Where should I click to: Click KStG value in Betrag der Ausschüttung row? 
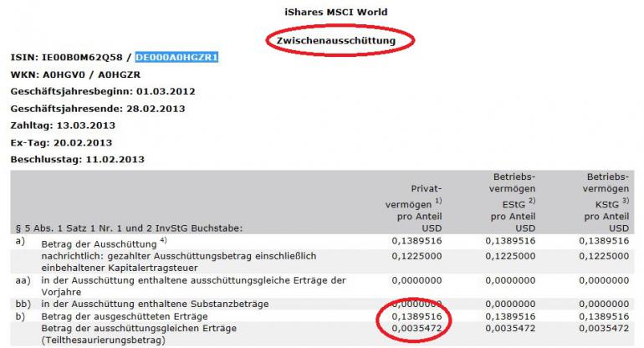pos(604,241)
